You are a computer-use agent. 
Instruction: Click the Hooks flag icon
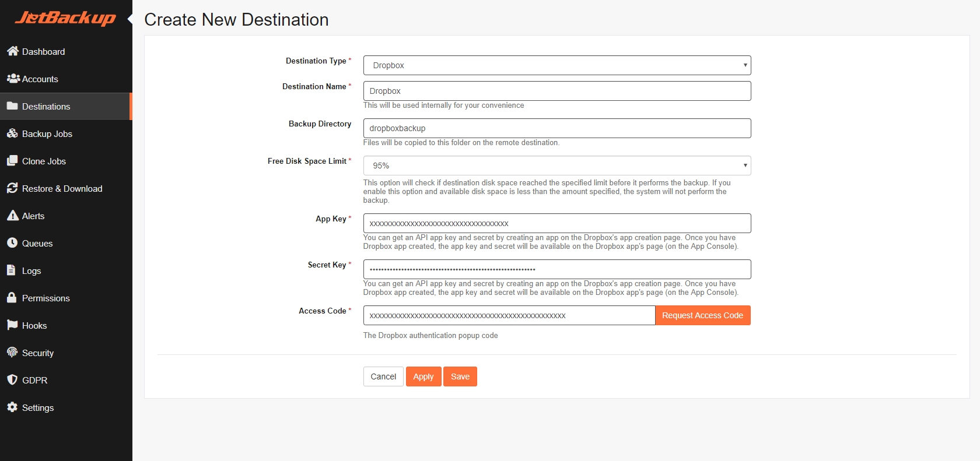pyautogui.click(x=12, y=325)
